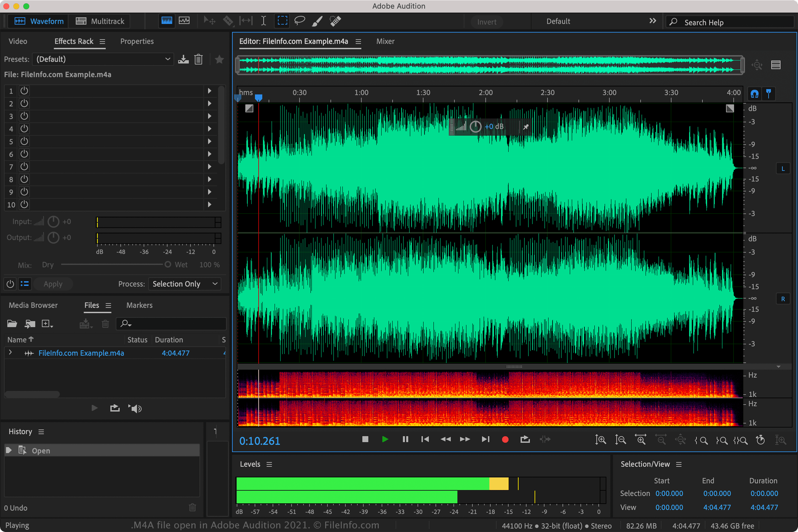798x532 pixels.
Task: Open the Process Selection Only dropdown
Action: [185, 284]
